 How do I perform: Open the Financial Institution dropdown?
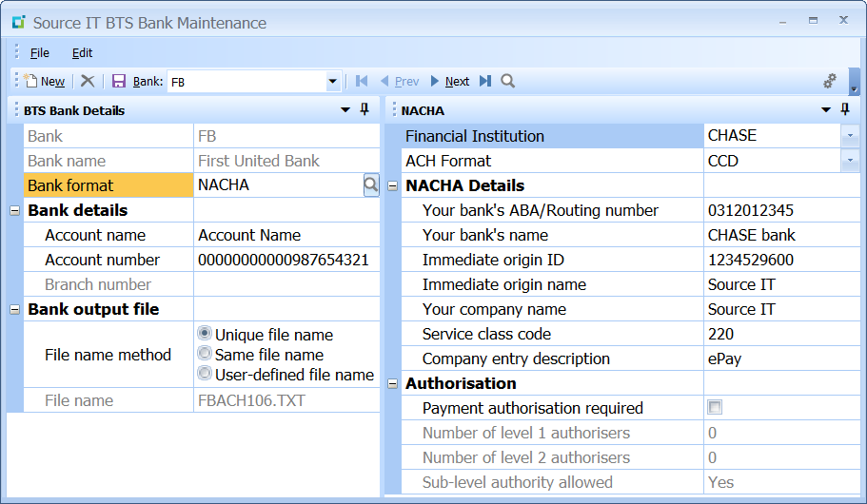point(850,136)
